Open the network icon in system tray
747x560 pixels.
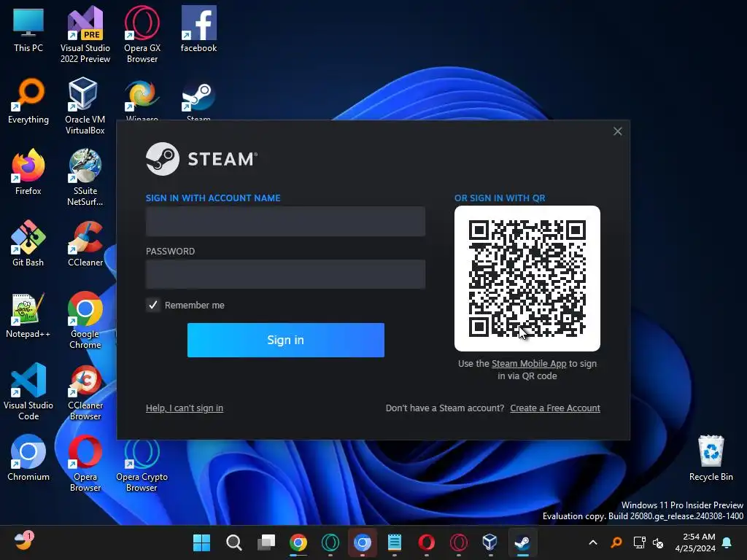click(639, 542)
